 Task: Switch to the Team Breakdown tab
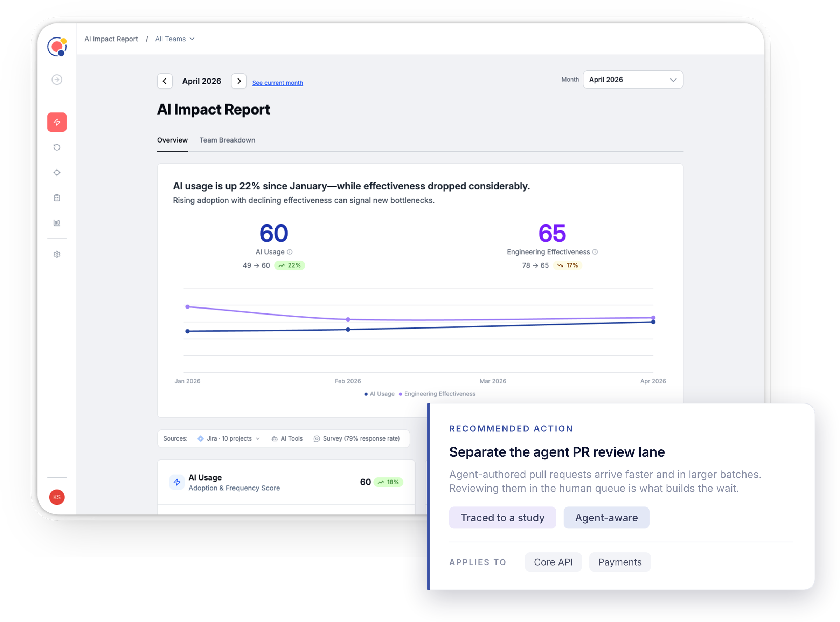(x=227, y=140)
